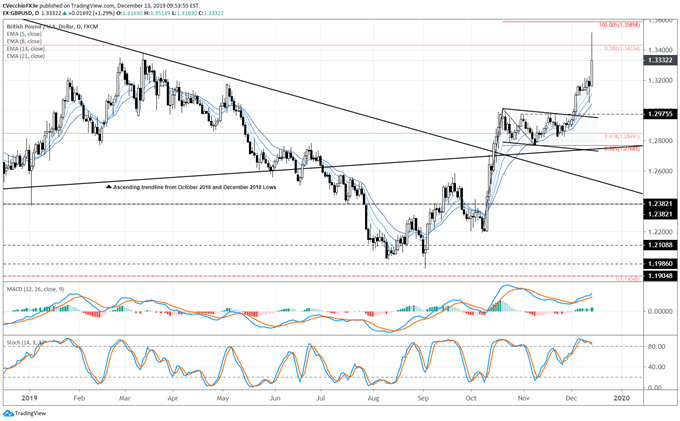
Task: Select the 1.29755 price level label
Action: pos(660,114)
